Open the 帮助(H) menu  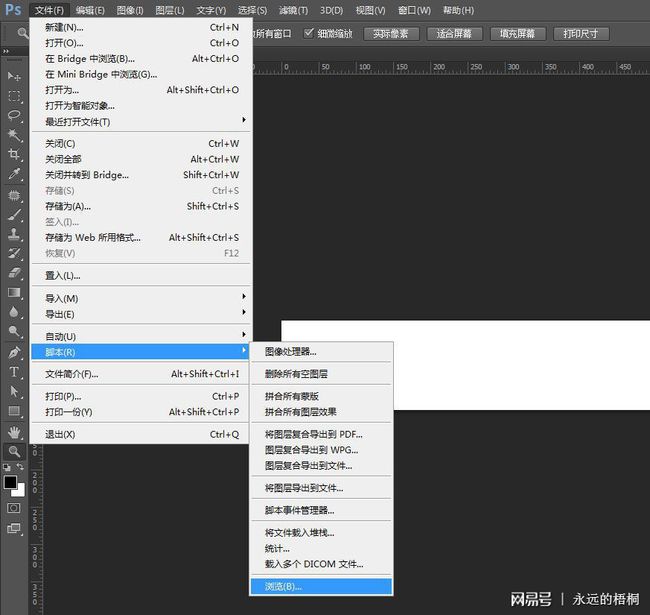click(x=458, y=10)
